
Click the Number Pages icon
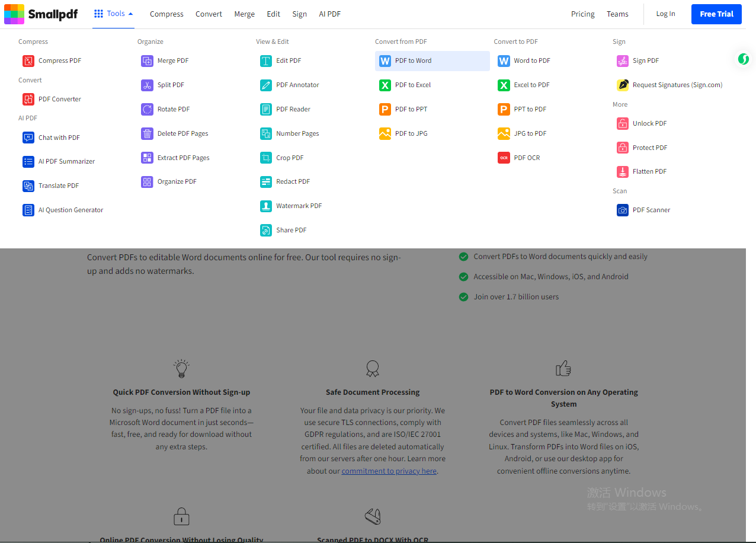click(266, 133)
